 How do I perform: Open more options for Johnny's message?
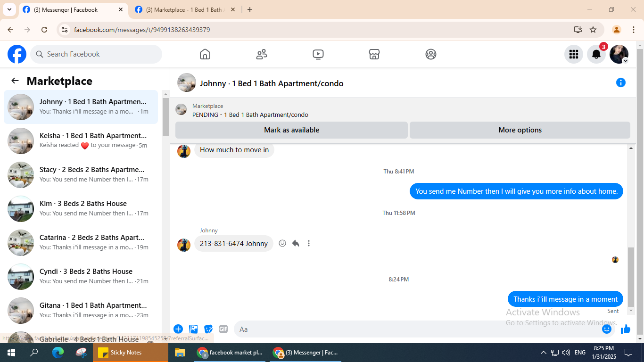pos(309,243)
